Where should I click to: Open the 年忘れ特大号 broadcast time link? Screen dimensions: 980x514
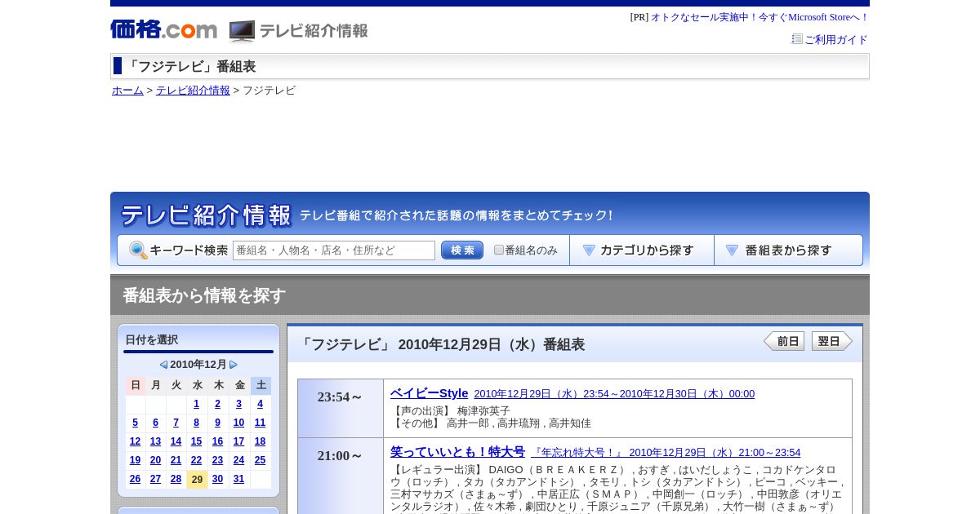666,453
